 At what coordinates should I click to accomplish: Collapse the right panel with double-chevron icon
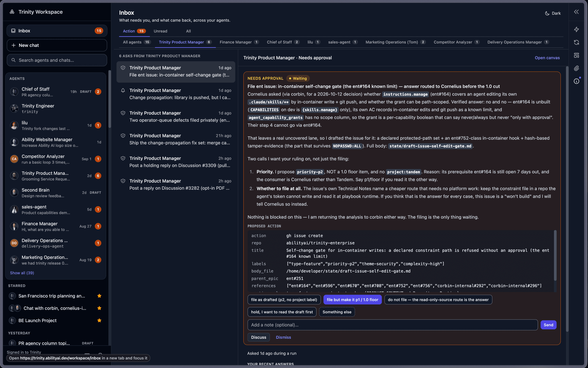576,12
